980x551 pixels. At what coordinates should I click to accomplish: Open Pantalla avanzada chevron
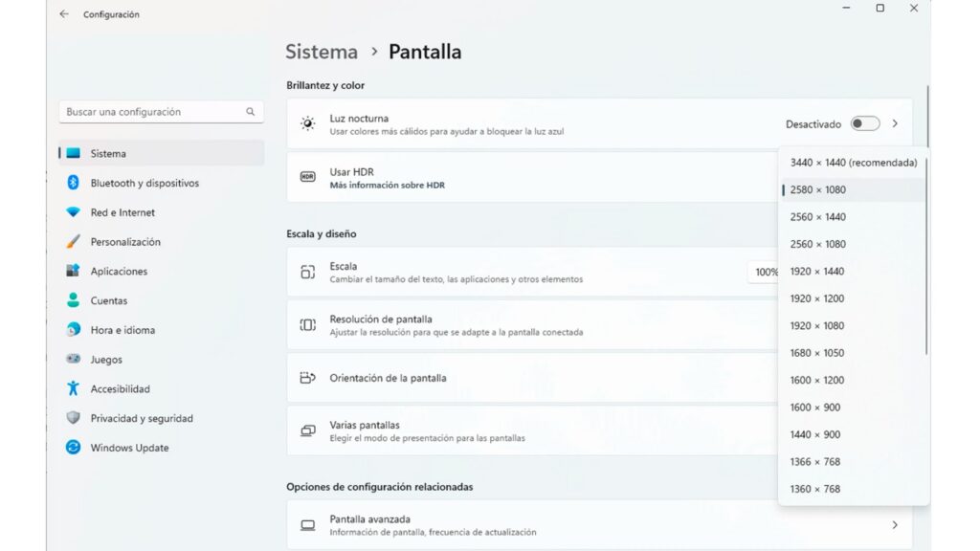895,525
